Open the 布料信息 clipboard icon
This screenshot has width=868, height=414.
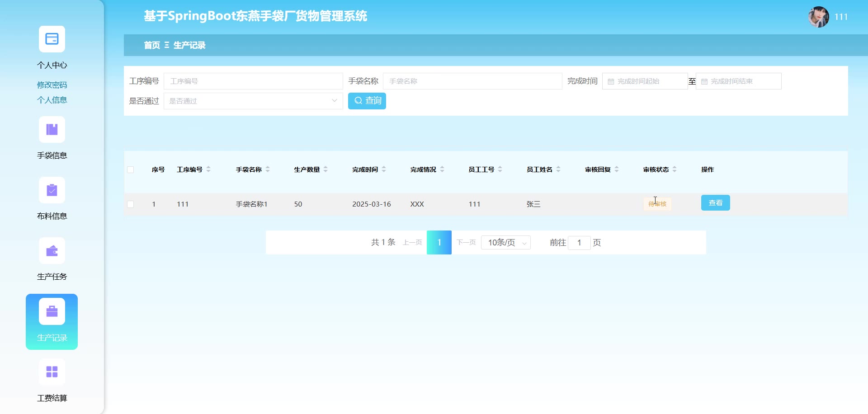point(52,190)
